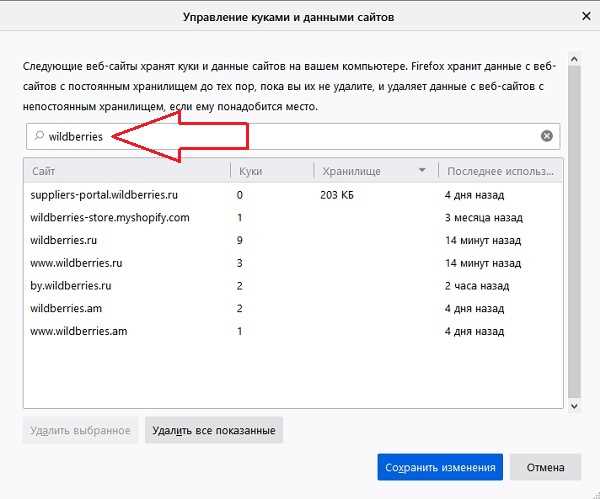Click inside the wildberries search field
The image size is (600, 499).
[x=300, y=136]
